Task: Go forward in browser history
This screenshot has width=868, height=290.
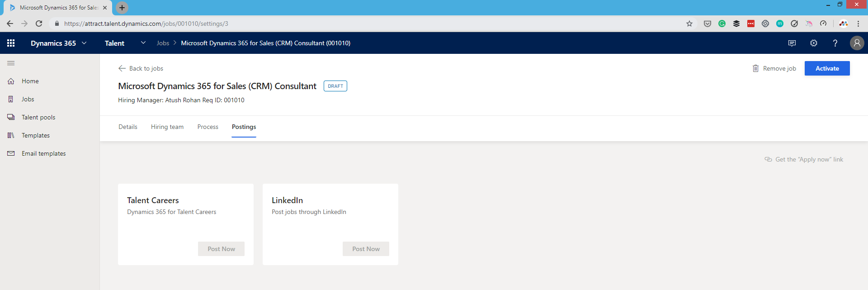Action: pos(24,24)
